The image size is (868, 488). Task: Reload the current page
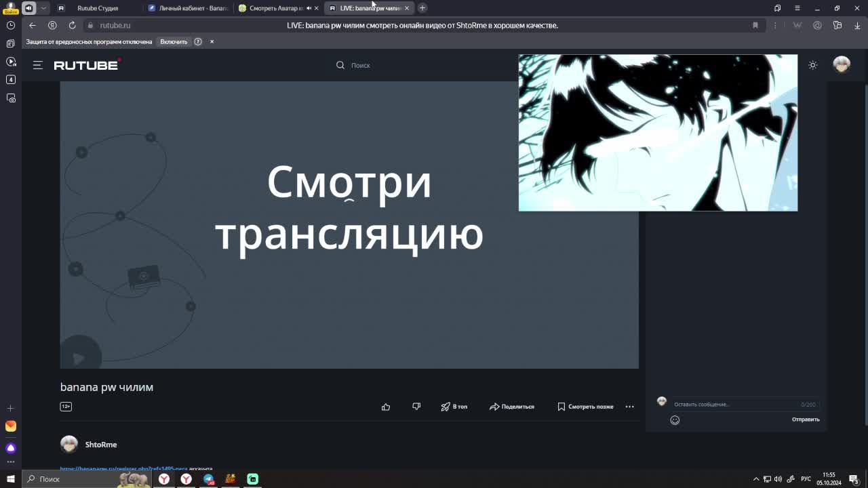click(x=72, y=25)
